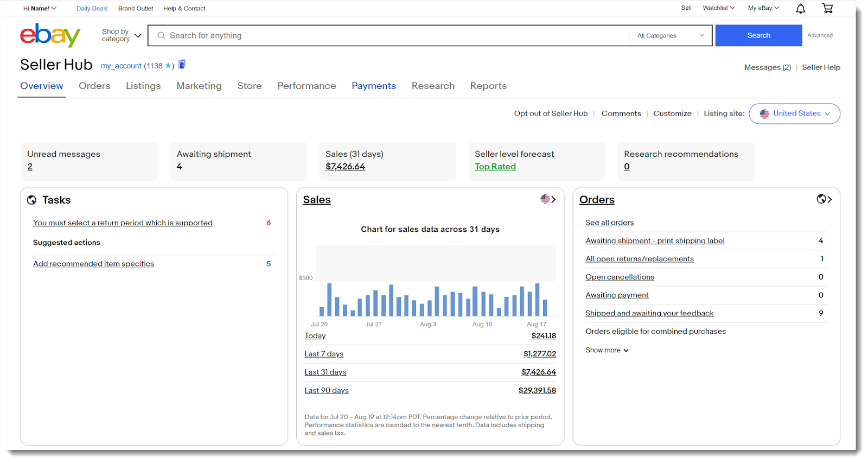Open Awaiting payment orders
This screenshot has height=462, width=868.
coord(617,295)
